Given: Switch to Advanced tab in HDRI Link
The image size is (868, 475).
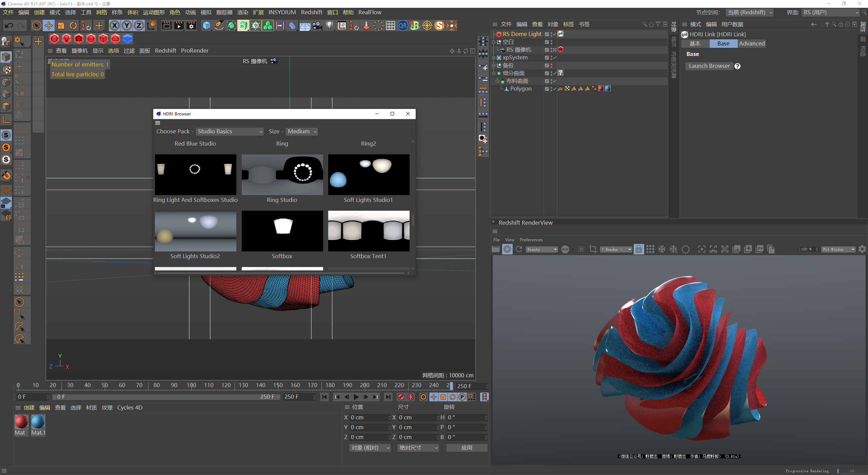Looking at the screenshot, I should pos(752,43).
